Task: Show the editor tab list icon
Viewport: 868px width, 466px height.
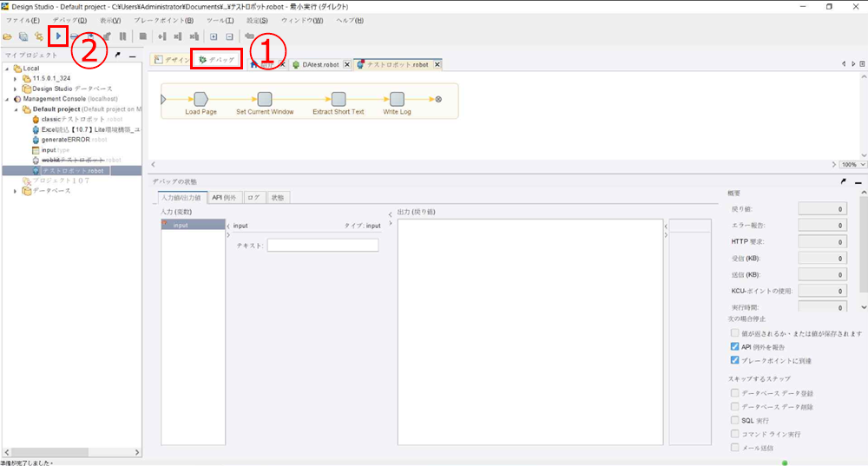Action: (x=862, y=63)
